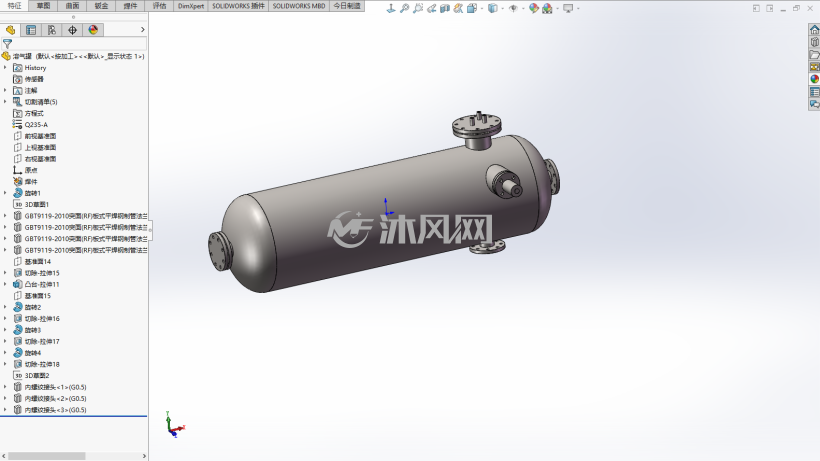Open the PropertyManager tab icon

click(x=31, y=30)
